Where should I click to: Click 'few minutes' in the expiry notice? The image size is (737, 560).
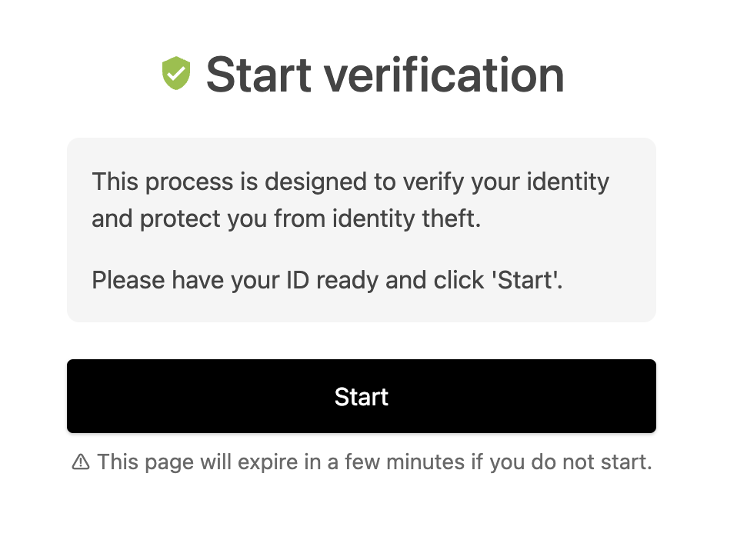[405, 462]
